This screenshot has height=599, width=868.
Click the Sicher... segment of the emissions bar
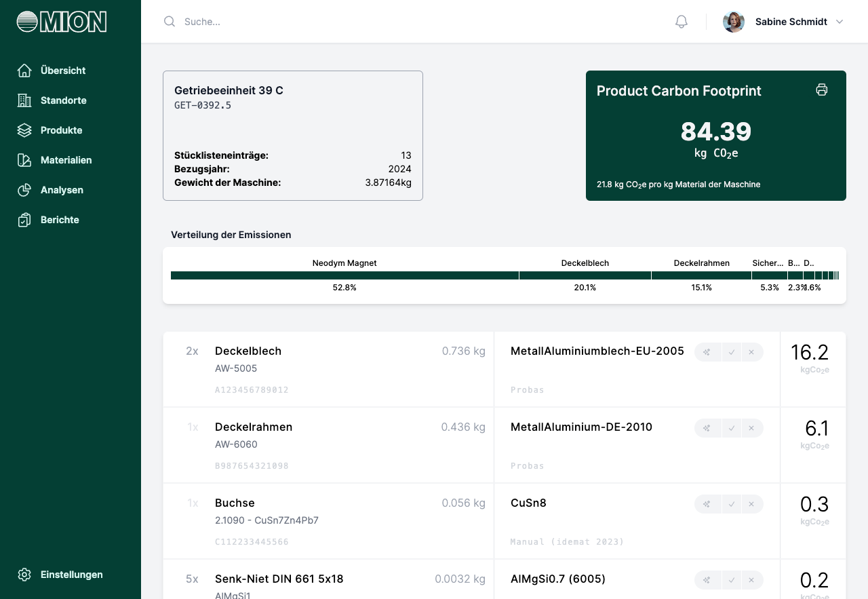point(770,275)
